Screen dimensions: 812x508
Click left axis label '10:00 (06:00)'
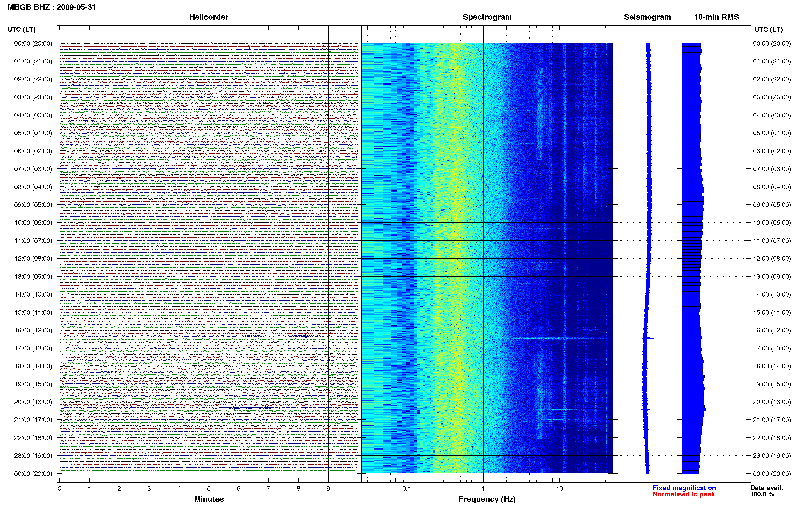coord(33,222)
